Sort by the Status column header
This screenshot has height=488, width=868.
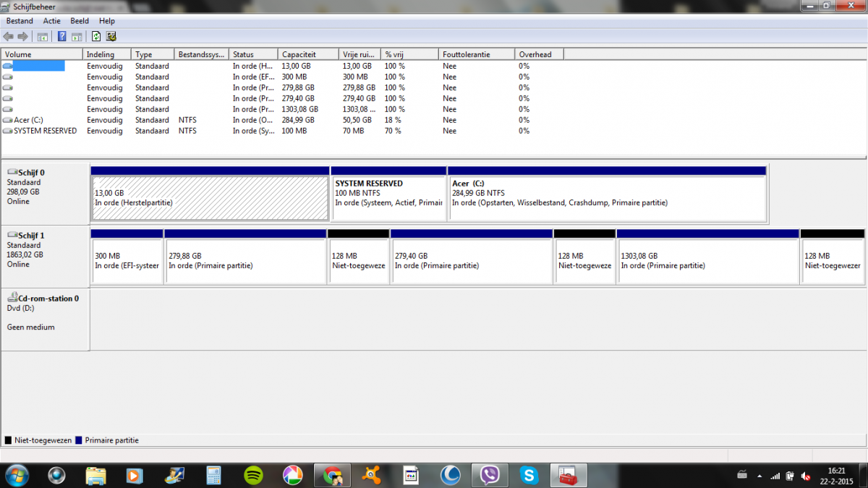(x=253, y=54)
